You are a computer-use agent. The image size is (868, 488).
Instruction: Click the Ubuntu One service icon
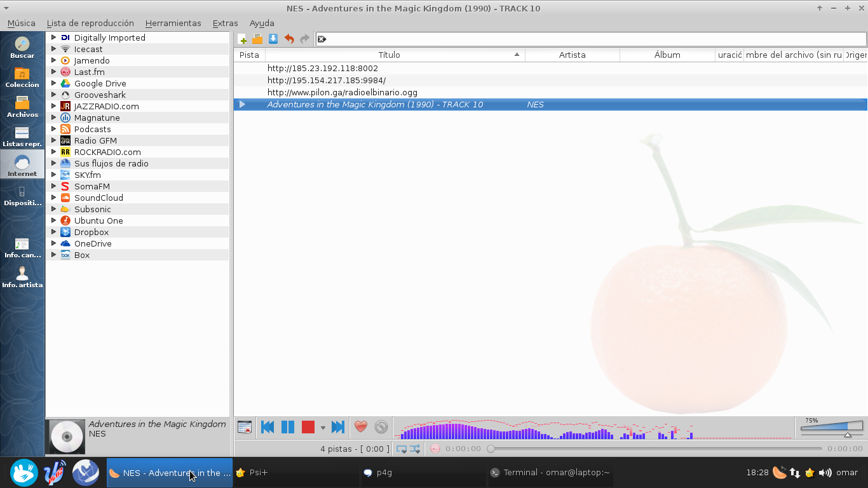(x=65, y=220)
